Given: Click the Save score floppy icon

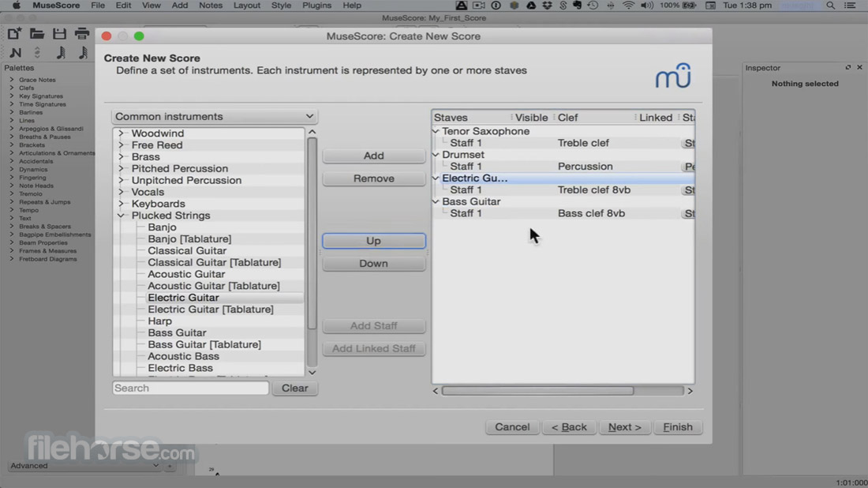Looking at the screenshot, I should tap(59, 34).
